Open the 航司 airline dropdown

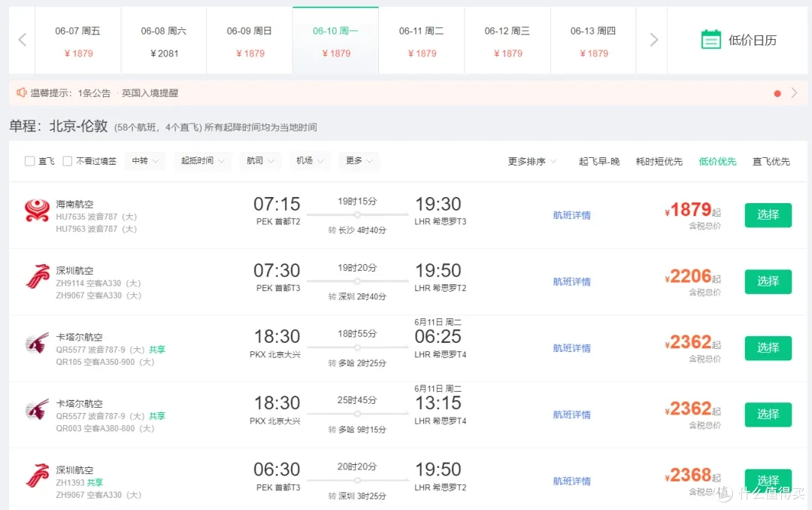[x=260, y=161]
